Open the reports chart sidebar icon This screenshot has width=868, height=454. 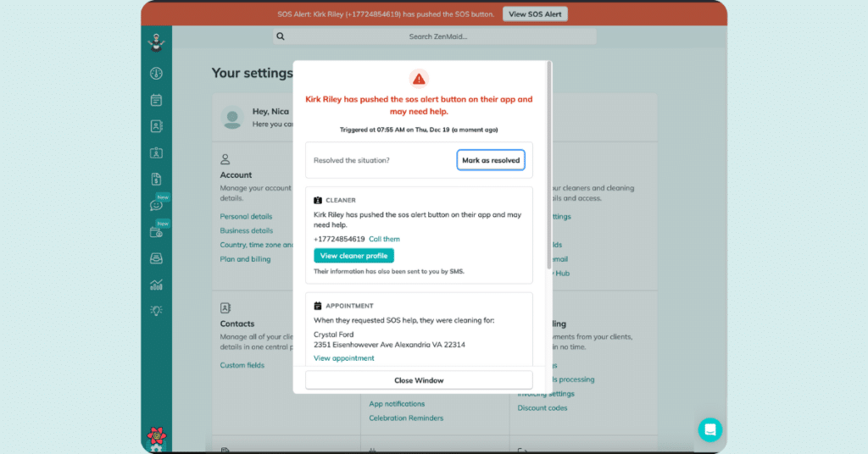156,285
